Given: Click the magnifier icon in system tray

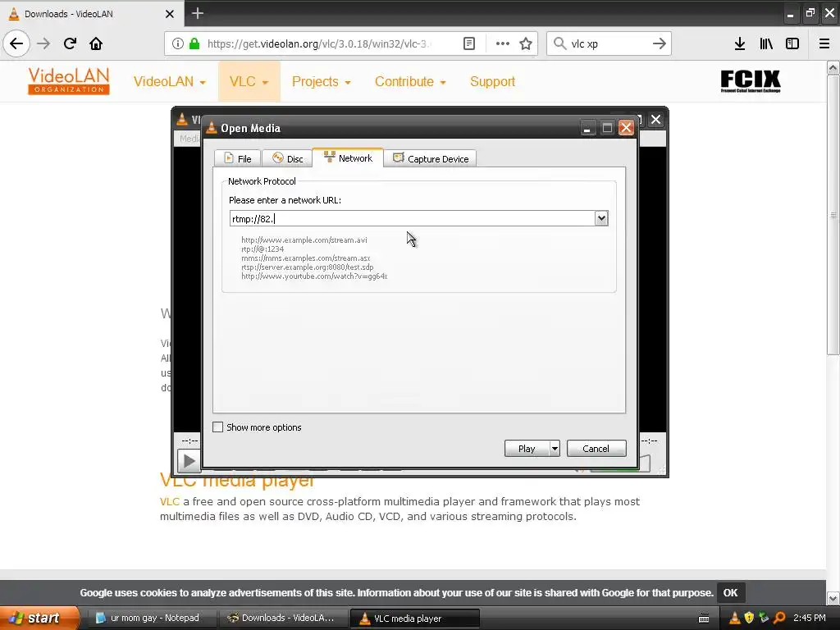Looking at the screenshot, I should [779, 618].
